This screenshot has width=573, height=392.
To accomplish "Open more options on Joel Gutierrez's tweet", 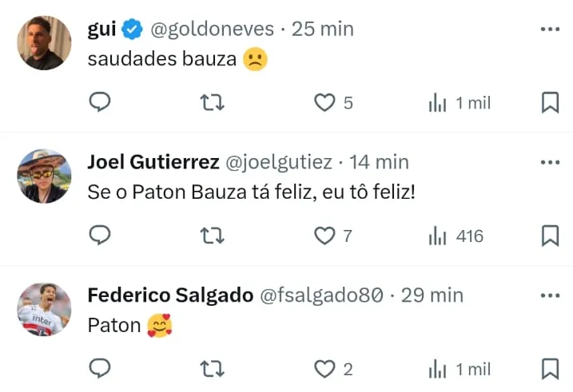I will (x=550, y=162).
